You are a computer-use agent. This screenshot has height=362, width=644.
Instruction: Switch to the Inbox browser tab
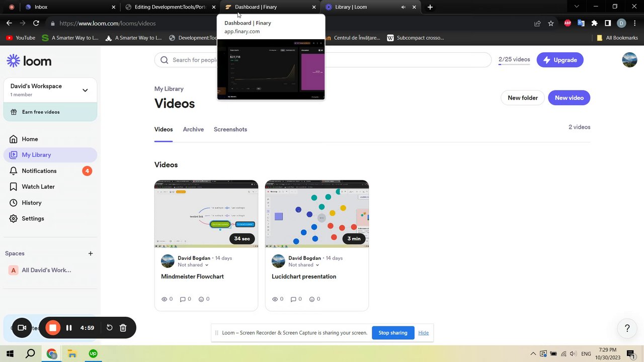(x=68, y=7)
